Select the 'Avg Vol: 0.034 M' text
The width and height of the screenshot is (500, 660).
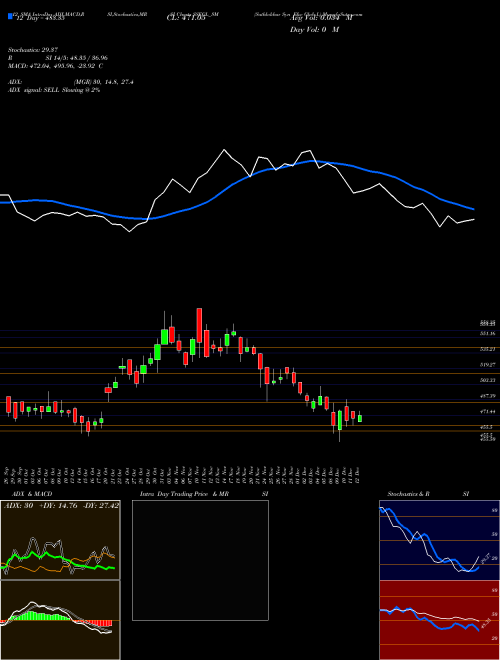(x=321, y=19)
